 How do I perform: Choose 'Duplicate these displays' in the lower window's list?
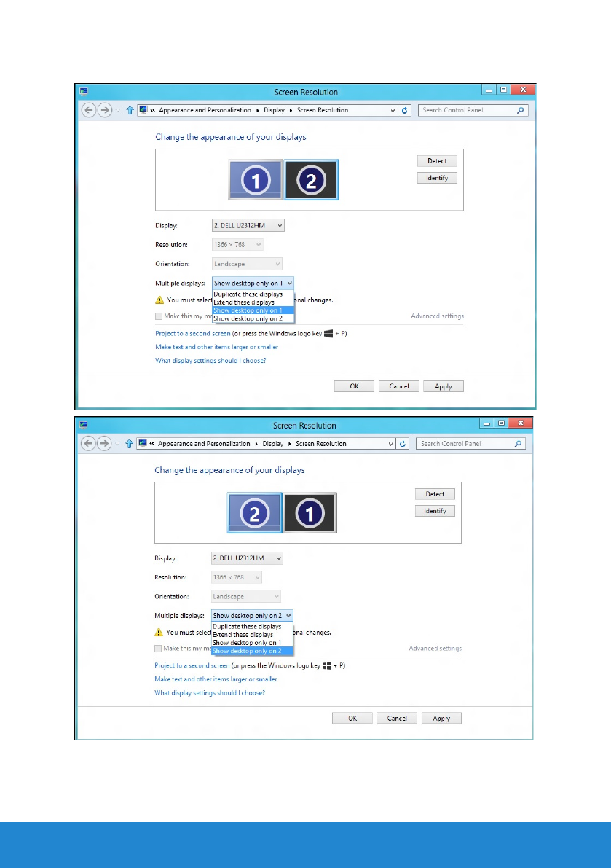pos(247,626)
